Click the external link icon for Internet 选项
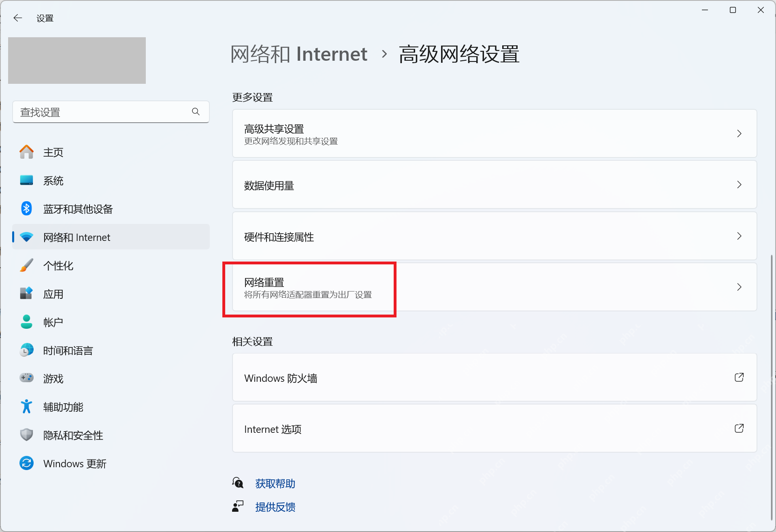 [x=739, y=428]
